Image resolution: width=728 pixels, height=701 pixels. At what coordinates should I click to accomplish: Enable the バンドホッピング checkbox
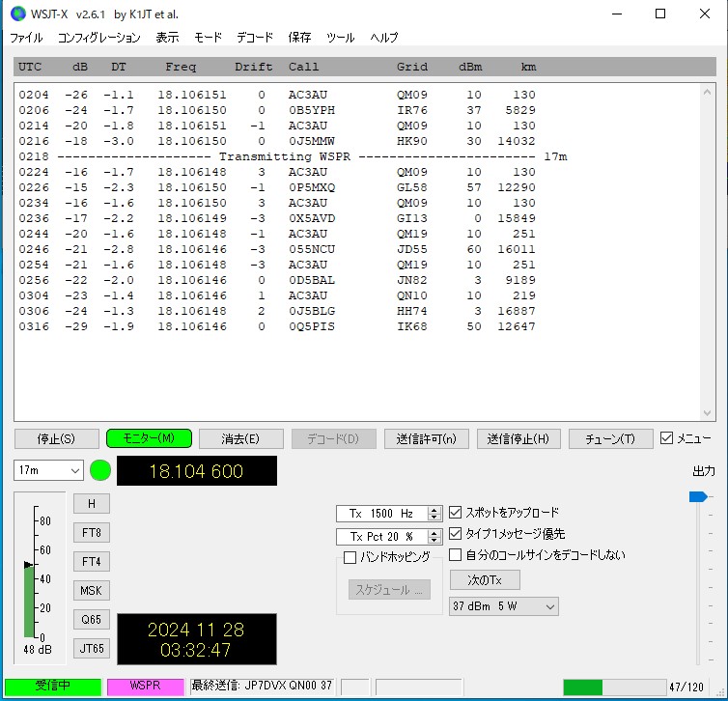pos(350,557)
